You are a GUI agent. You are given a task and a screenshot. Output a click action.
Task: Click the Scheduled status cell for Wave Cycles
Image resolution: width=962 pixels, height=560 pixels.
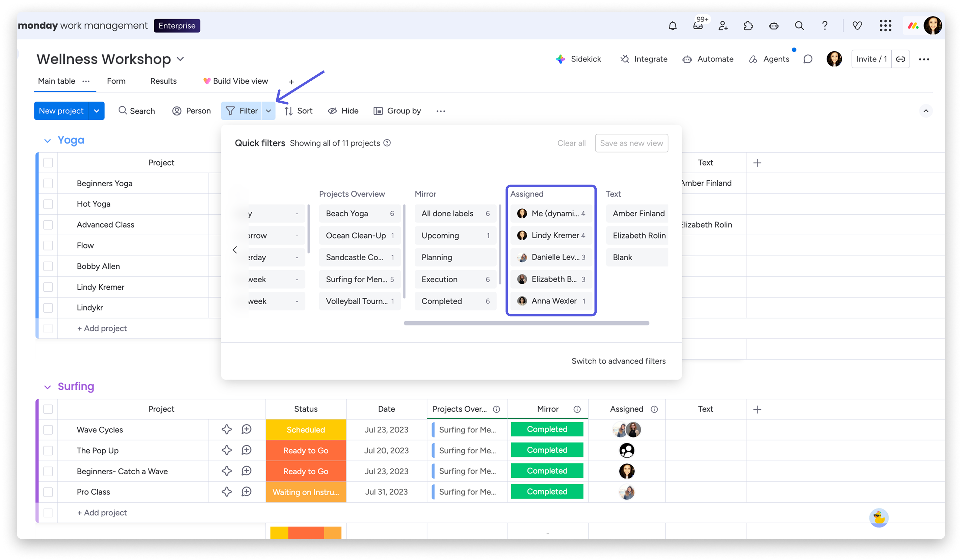(x=306, y=430)
